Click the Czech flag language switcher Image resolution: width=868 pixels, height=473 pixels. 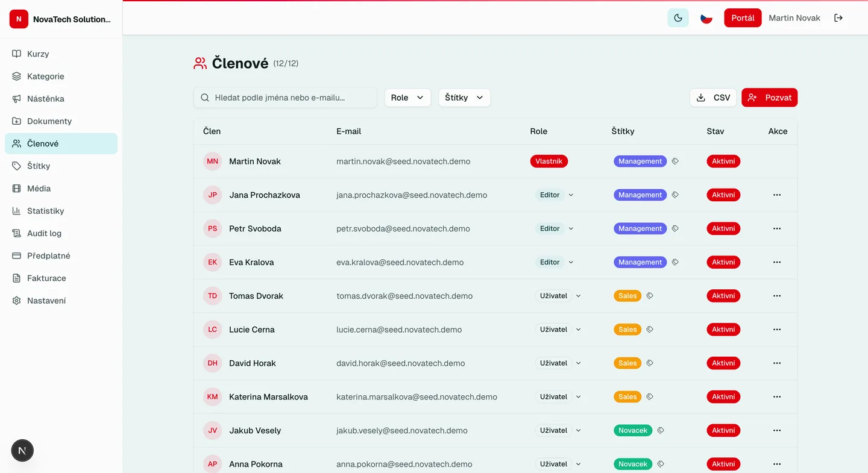pos(706,18)
